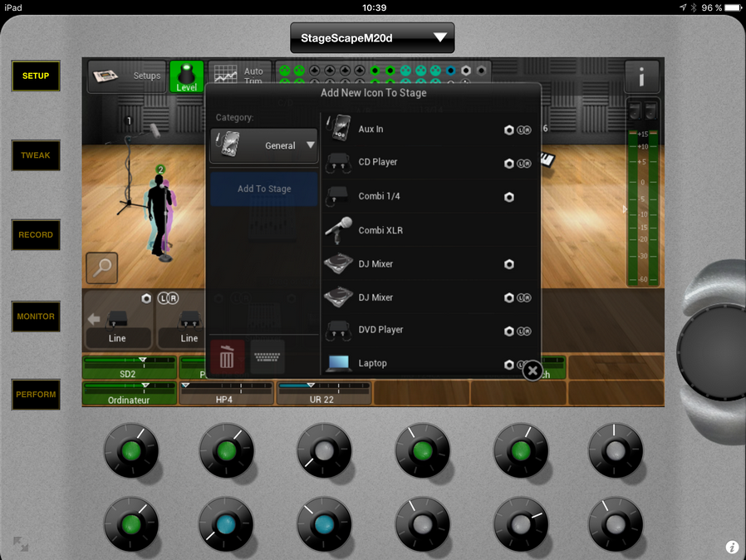Switch to the RECORD mode
746x560 pixels.
36,235
